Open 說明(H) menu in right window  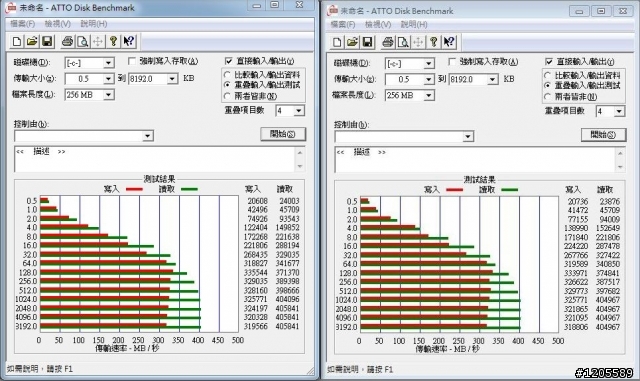(x=414, y=25)
